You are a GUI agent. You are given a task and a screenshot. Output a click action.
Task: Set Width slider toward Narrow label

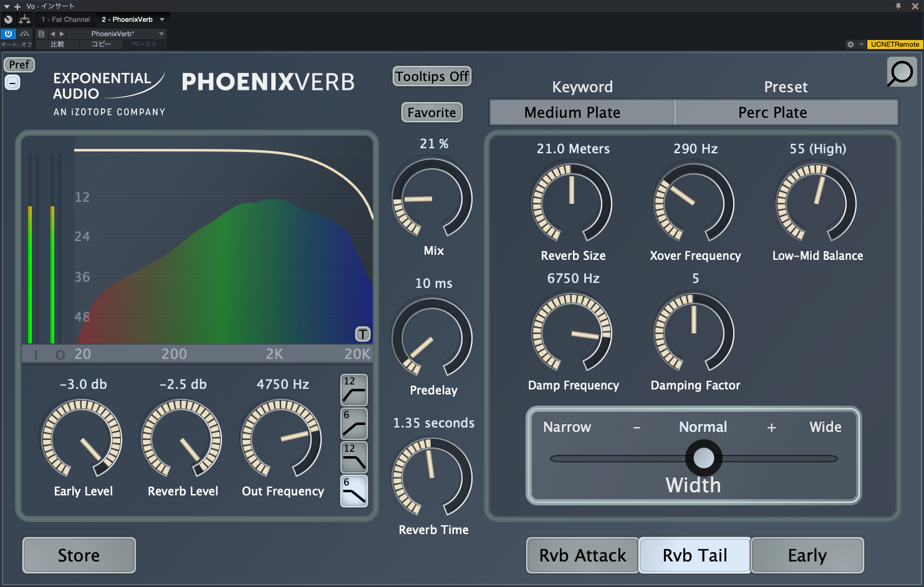[x=567, y=427]
